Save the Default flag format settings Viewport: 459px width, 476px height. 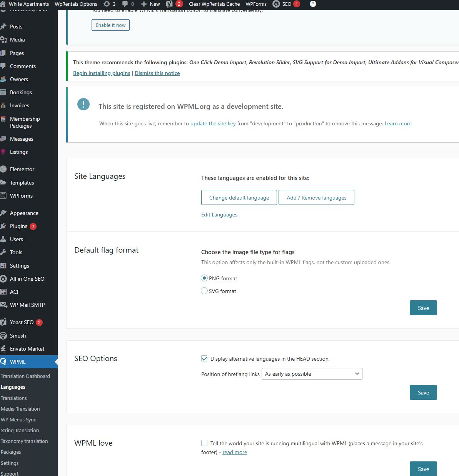[x=423, y=308]
